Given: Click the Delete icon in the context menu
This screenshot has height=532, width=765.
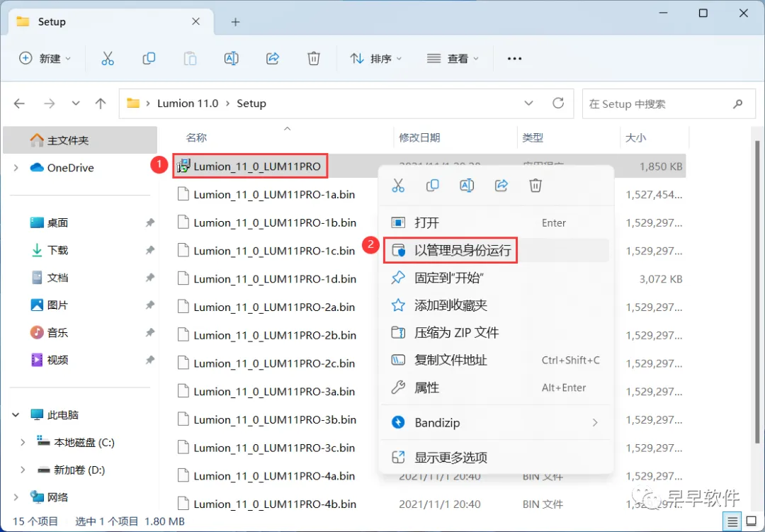Looking at the screenshot, I should click(535, 186).
